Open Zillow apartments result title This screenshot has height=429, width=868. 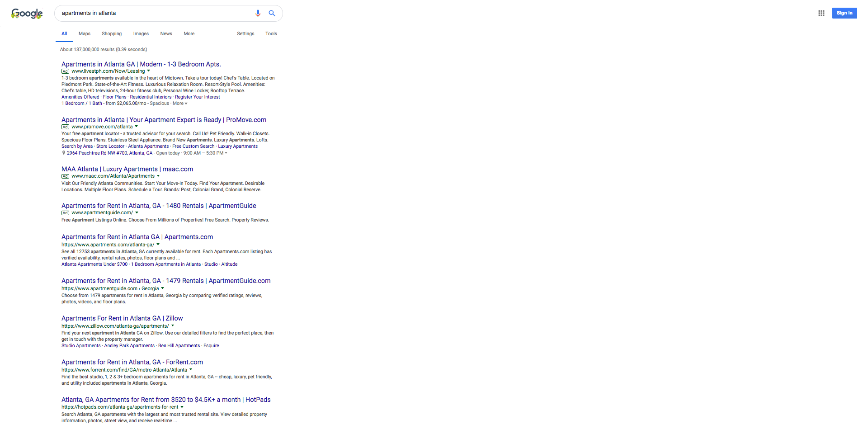pos(122,318)
